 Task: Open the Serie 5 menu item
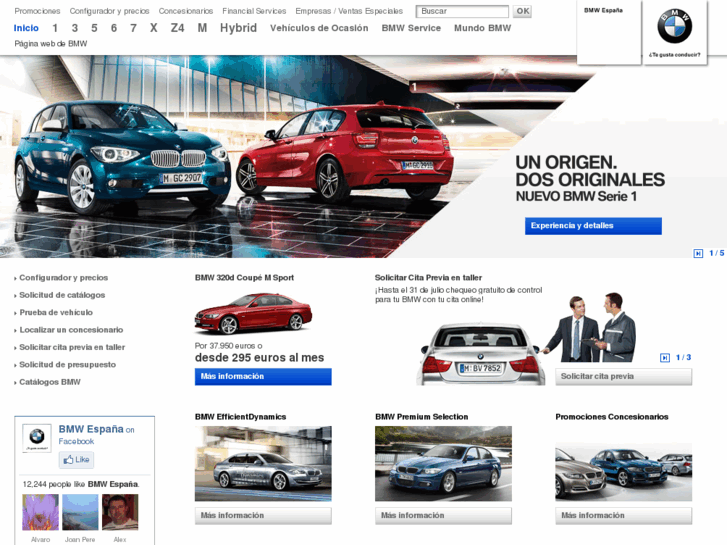tap(94, 28)
